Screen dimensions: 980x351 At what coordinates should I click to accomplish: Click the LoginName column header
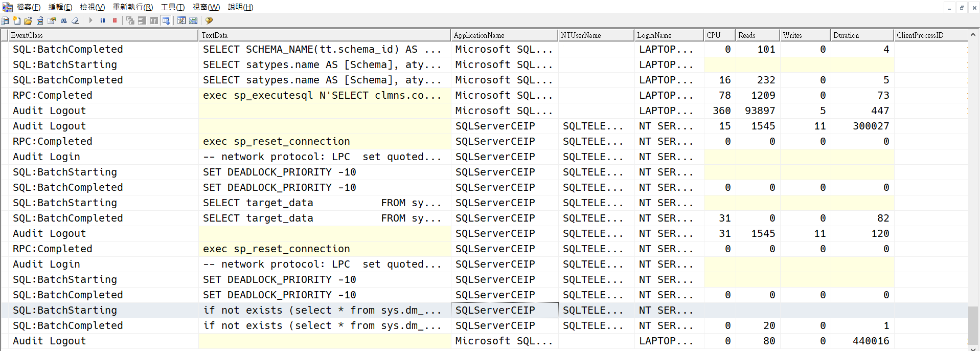[669, 35]
